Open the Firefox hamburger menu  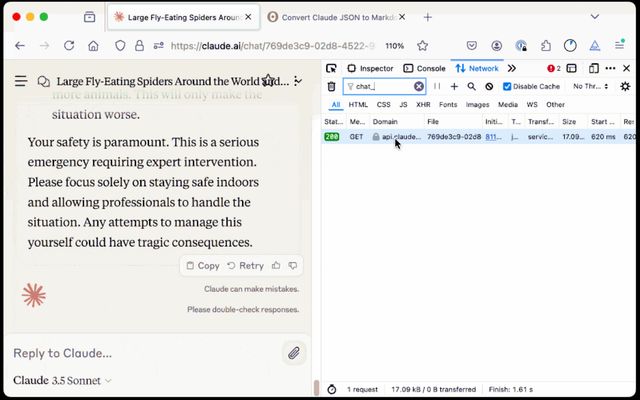(x=620, y=45)
